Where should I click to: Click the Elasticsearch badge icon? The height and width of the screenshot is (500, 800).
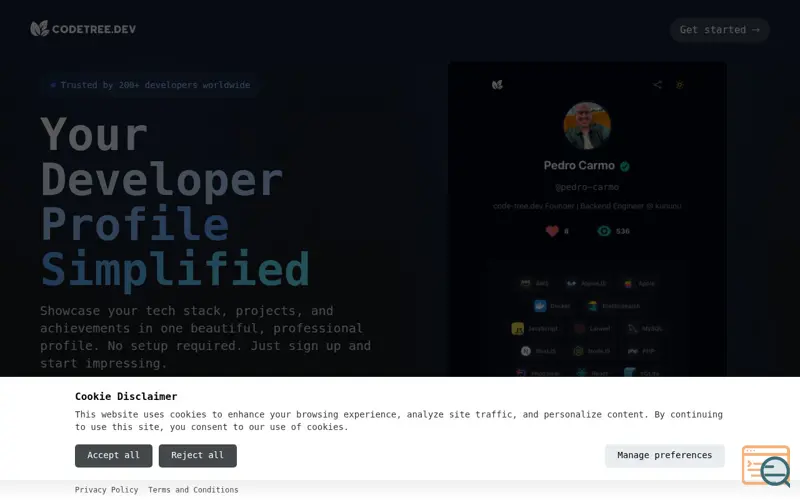point(592,306)
